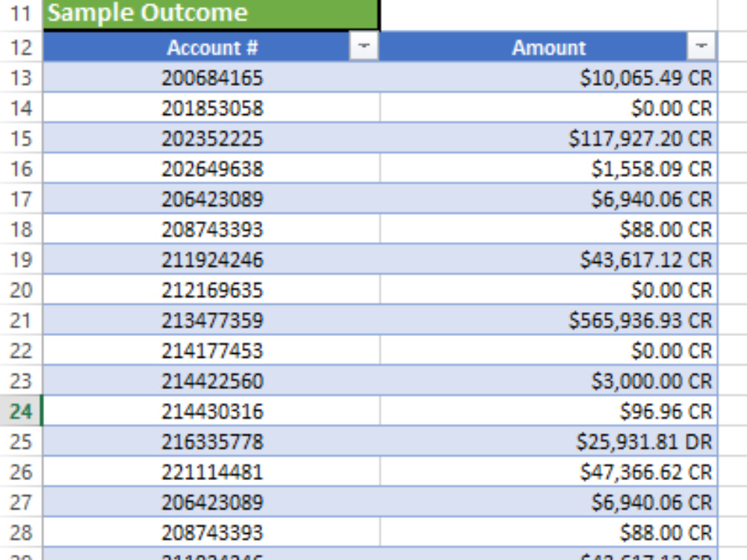Select amount cell $10,065.49 CR

tap(548, 78)
